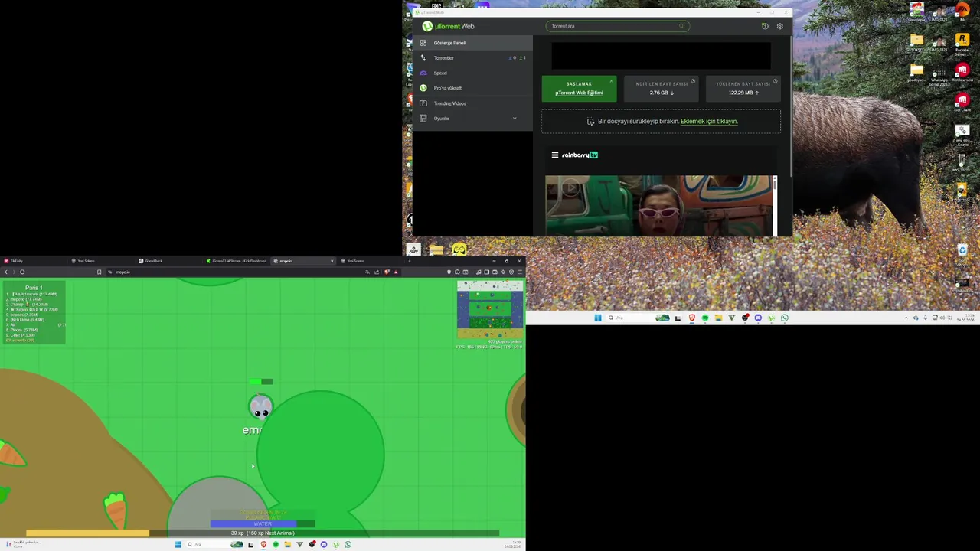The width and height of the screenshot is (980, 551).
Task: Click the Torrent ara search field
Action: click(x=618, y=26)
